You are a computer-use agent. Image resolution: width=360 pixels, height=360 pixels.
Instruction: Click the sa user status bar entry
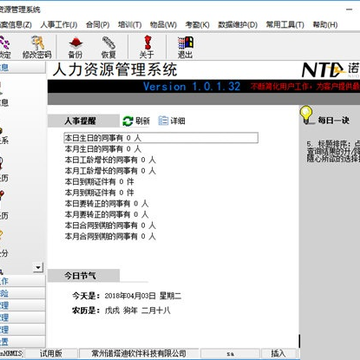230,353
